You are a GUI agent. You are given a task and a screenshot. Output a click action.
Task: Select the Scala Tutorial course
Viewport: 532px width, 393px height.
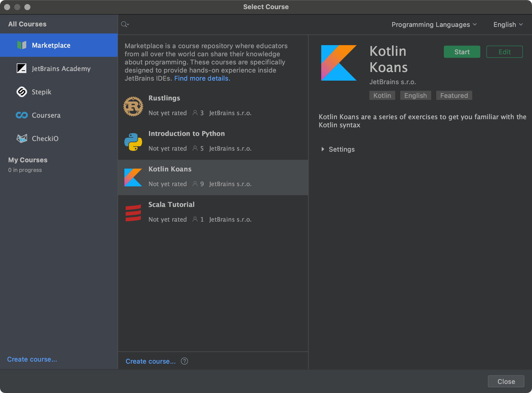213,213
